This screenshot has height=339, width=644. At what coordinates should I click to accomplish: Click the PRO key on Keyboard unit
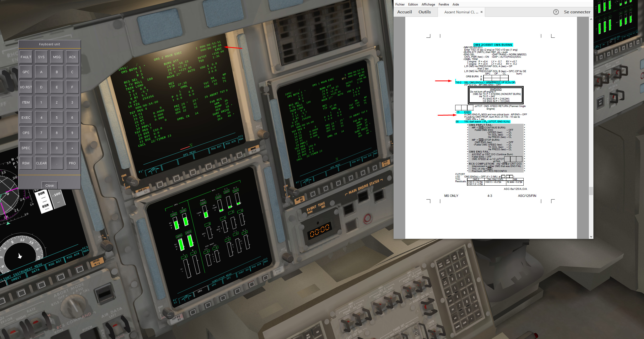(72, 163)
